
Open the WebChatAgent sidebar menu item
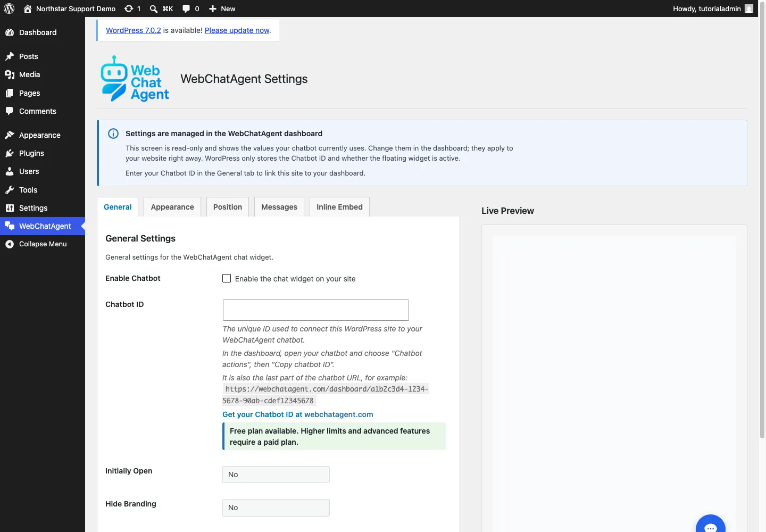(x=43, y=226)
